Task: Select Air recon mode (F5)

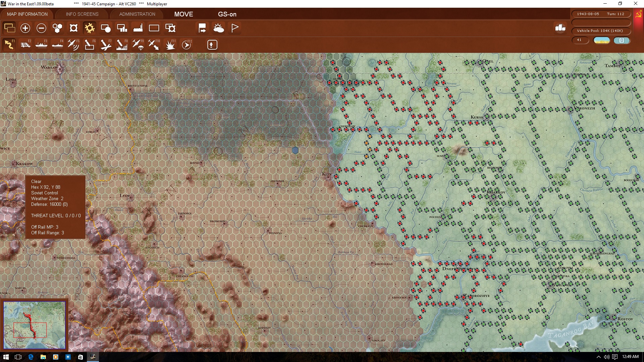Action: tap(73, 45)
